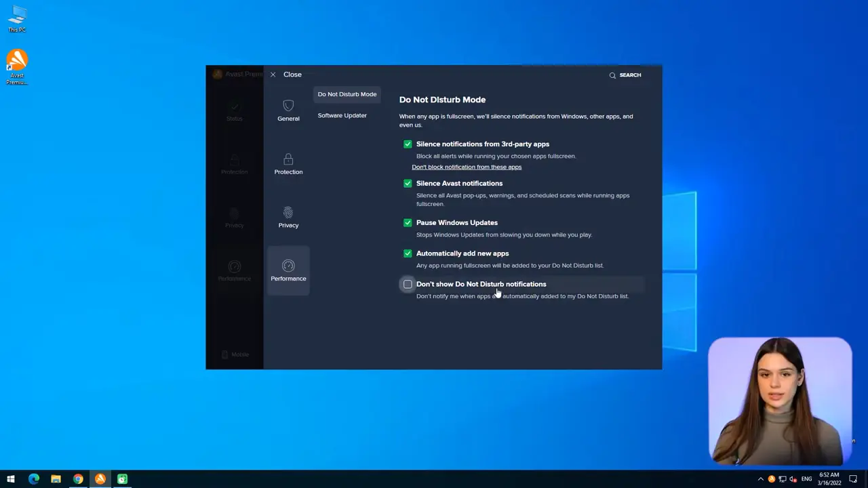The image size is (868, 488).
Task: Open volume control tray icon
Action: click(x=793, y=479)
